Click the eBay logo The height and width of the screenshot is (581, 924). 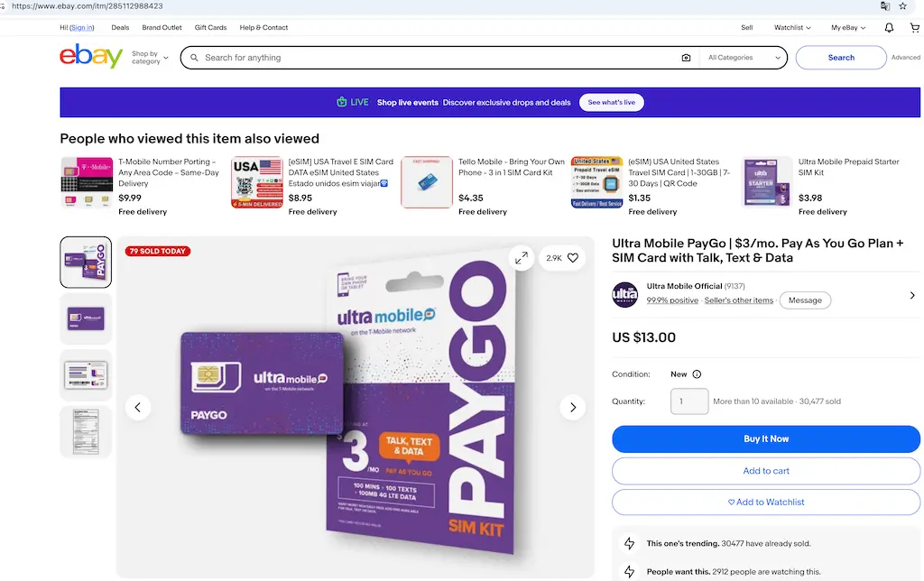tap(91, 57)
